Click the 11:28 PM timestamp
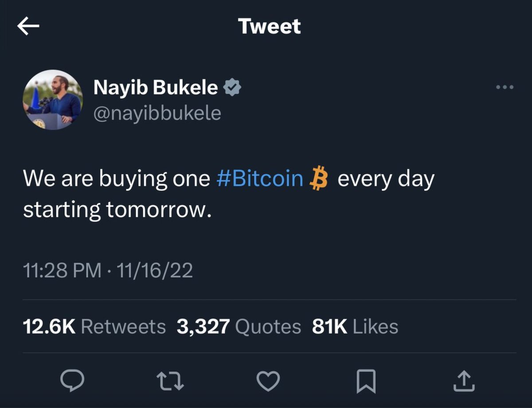 click(x=62, y=270)
